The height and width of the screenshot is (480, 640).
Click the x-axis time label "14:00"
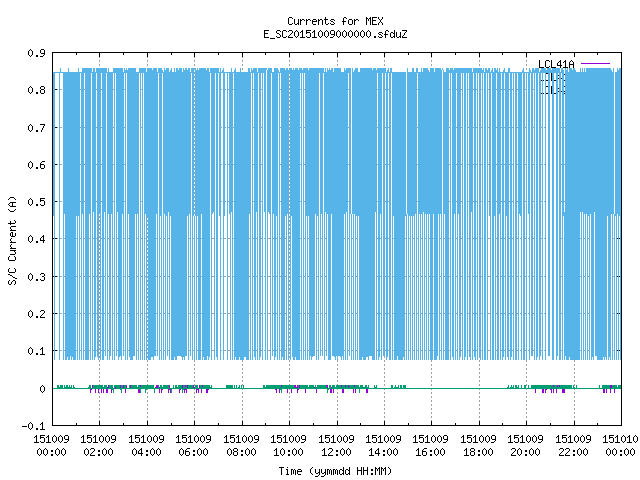coord(383,452)
